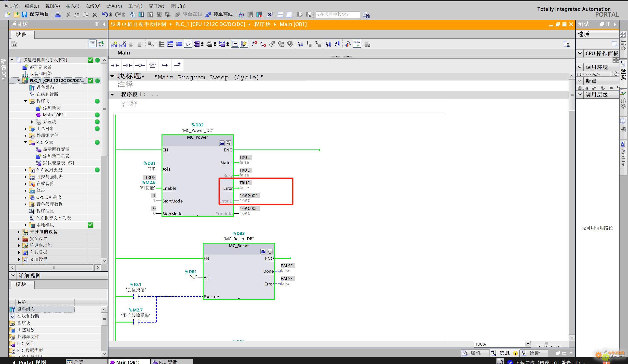Toggle the 复位按钮 %I0.1 contact
The height and width of the screenshot is (364, 628).
[136, 297]
